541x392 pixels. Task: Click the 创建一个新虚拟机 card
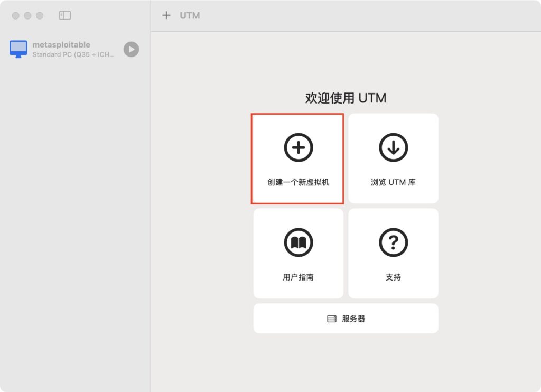(x=298, y=158)
